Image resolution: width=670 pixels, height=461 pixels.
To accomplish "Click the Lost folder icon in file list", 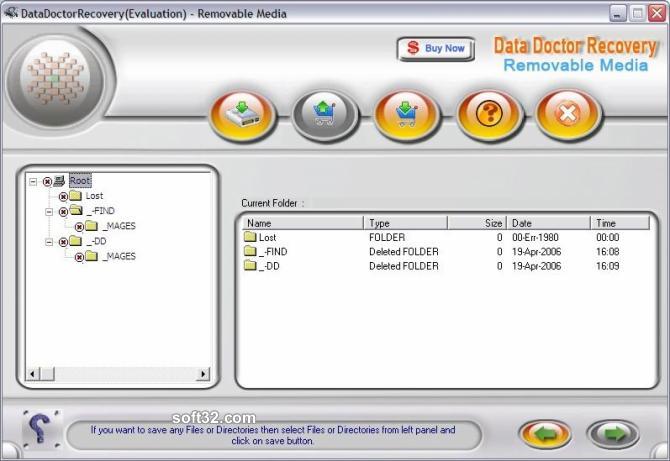I will (x=250, y=237).
